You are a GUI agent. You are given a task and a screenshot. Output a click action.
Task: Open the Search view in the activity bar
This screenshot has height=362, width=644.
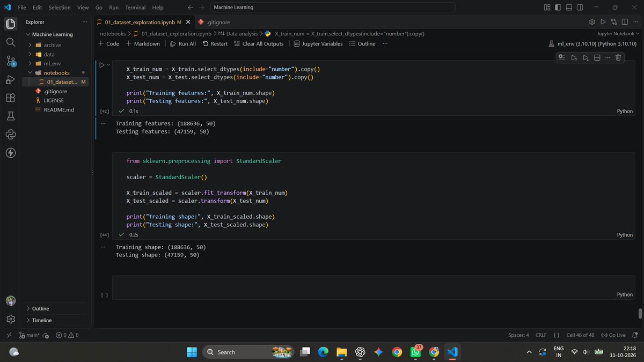(x=10, y=42)
